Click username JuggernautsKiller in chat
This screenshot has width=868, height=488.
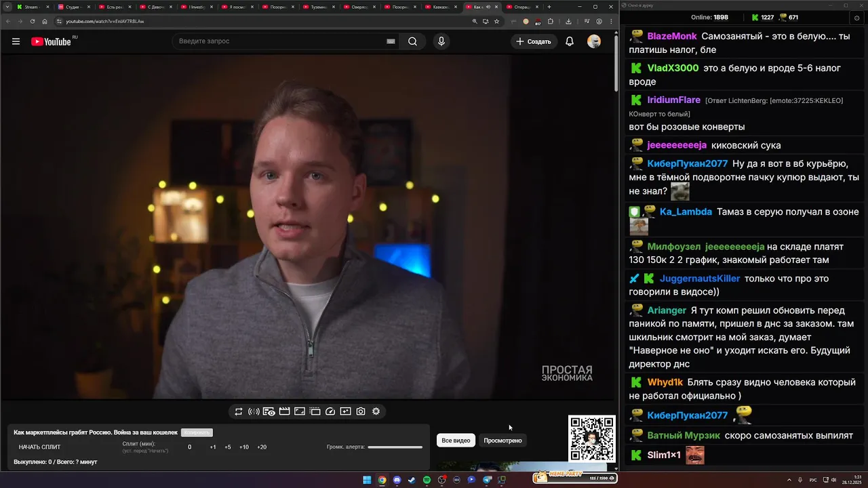(x=700, y=279)
